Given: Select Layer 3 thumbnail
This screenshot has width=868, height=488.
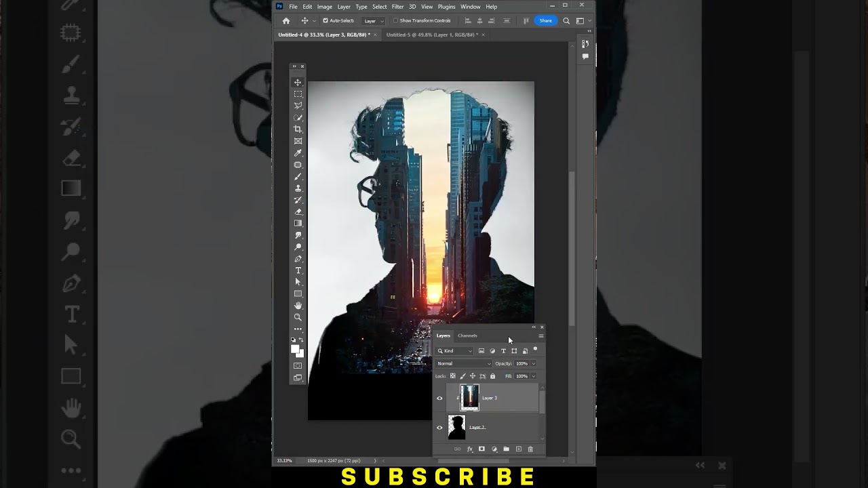Looking at the screenshot, I should pyautogui.click(x=469, y=398).
